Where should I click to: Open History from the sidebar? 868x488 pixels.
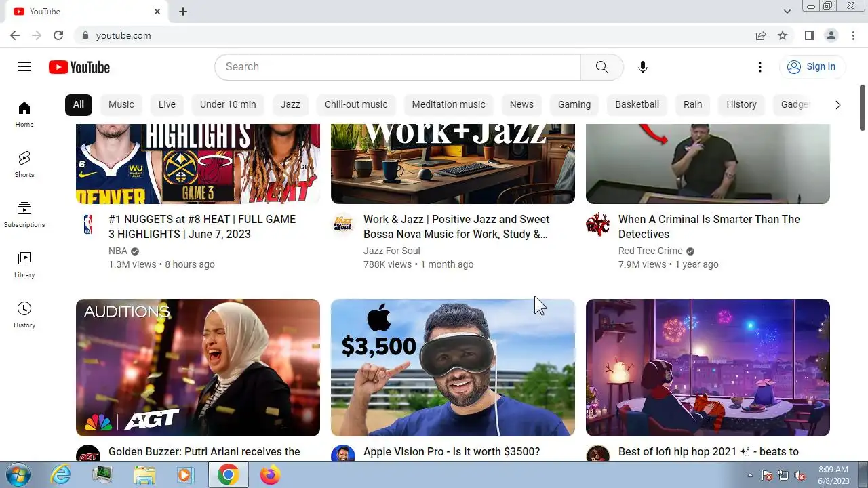click(24, 314)
